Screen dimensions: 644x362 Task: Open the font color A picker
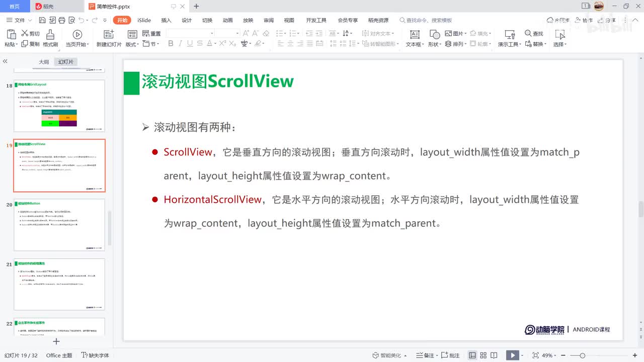[211, 44]
